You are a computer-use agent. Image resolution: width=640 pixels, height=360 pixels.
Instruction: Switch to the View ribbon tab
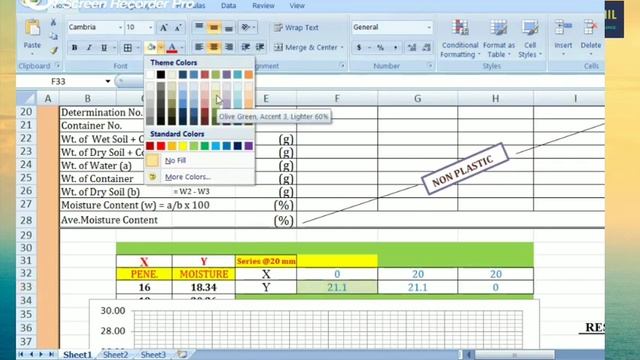tap(297, 6)
